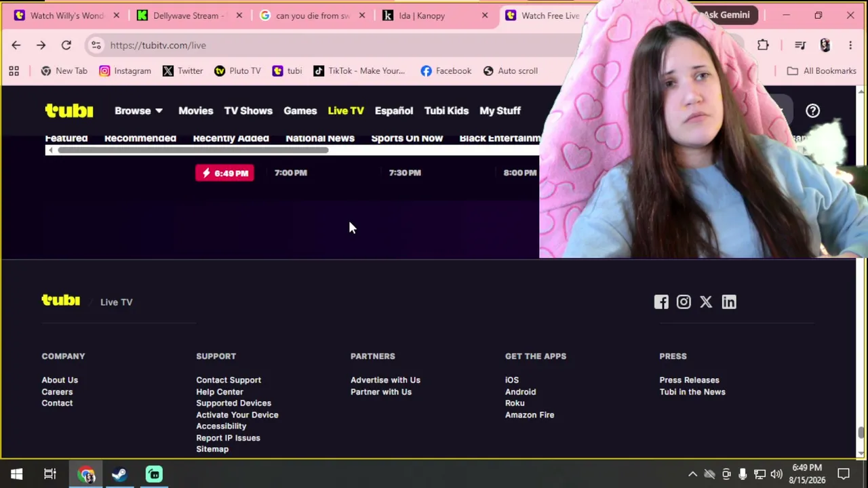Visit Tubi's Instagram from footer icon
Image resolution: width=868 pixels, height=488 pixels.
tap(684, 302)
